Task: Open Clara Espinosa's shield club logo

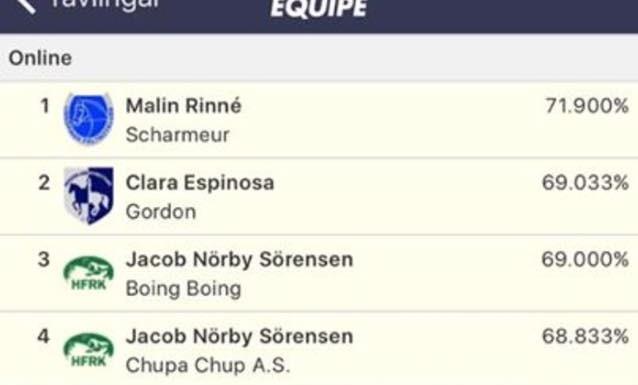Action: click(x=89, y=195)
